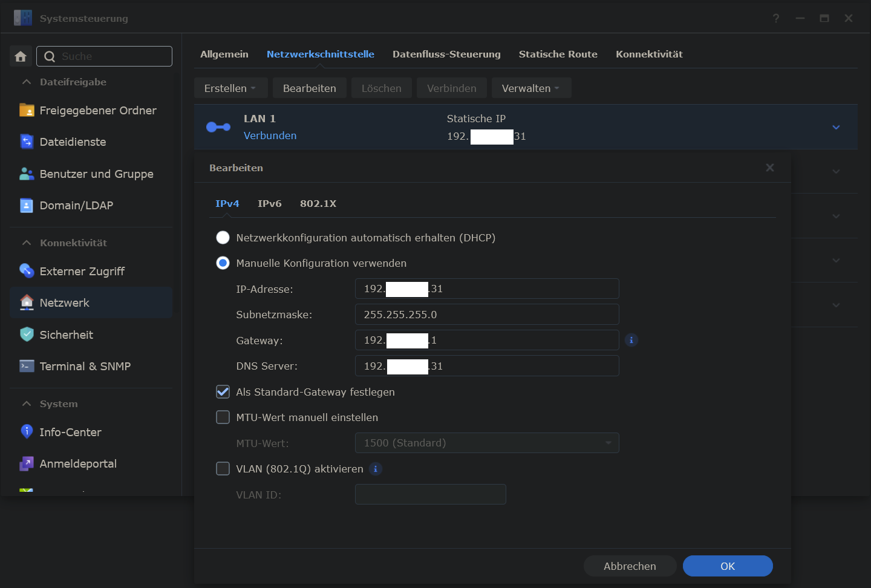This screenshot has width=871, height=588.
Task: Expand the LAN 1 row chevron
Action: 836,127
